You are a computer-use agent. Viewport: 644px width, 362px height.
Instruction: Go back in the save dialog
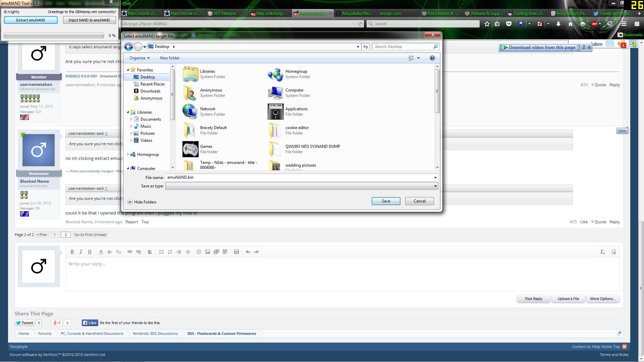(128, 47)
